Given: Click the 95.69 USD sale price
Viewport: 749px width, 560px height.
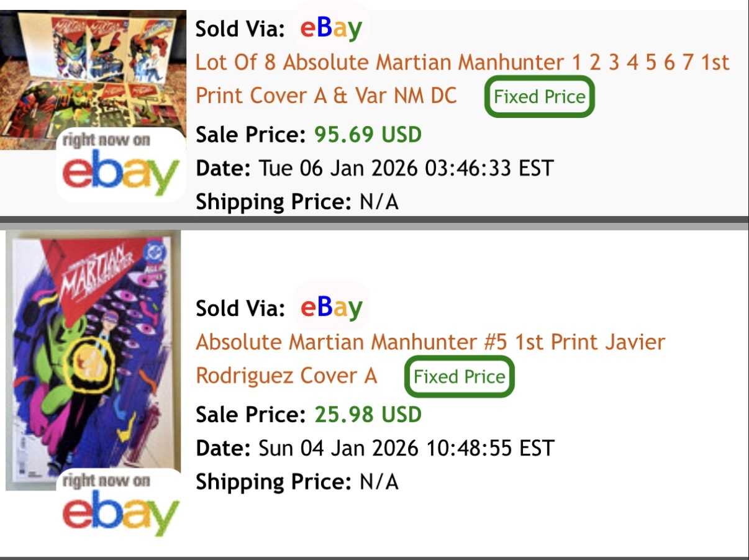Looking at the screenshot, I should [368, 134].
